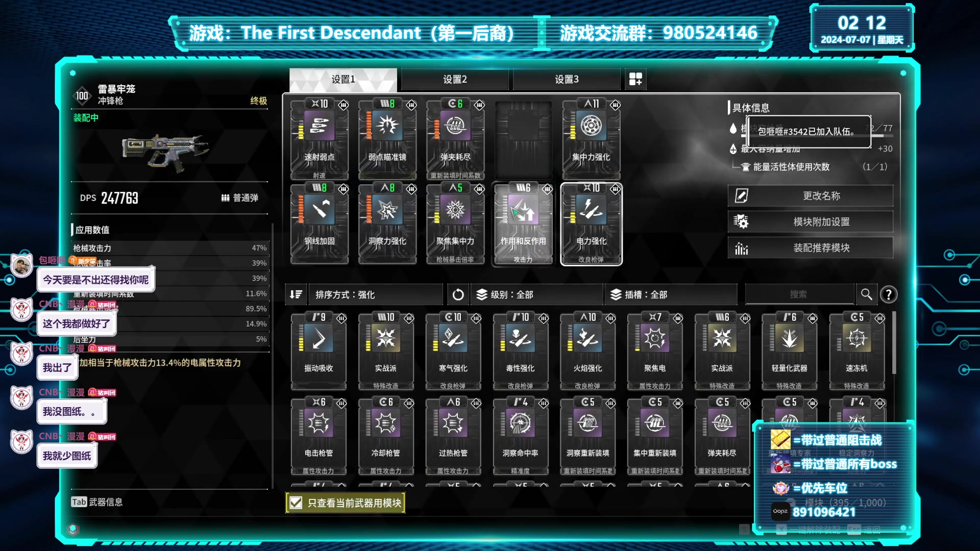Toggle socket icon on 集中力强化 module
Image resolution: width=980 pixels, height=551 pixels.
(x=616, y=105)
